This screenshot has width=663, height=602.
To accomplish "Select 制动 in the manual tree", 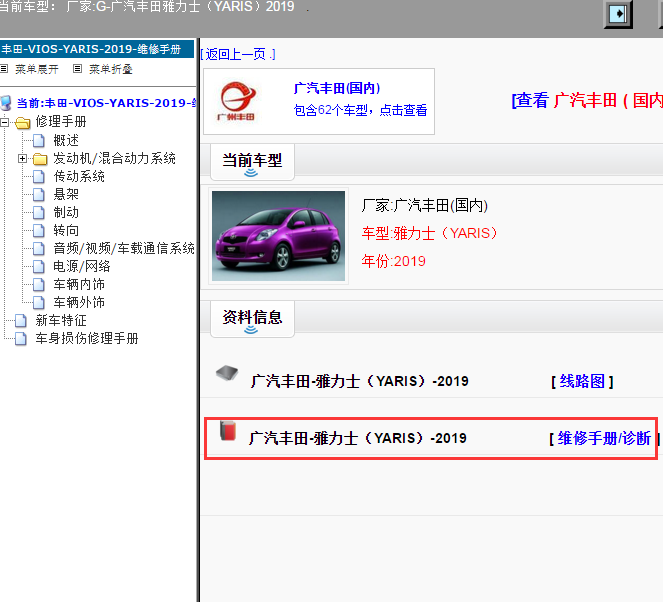I will click(66, 212).
